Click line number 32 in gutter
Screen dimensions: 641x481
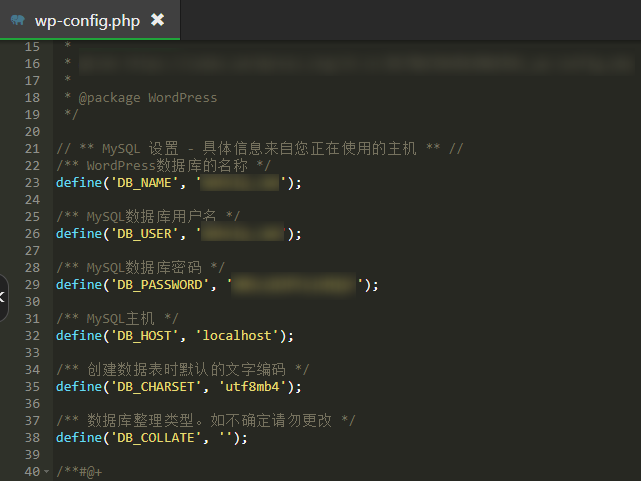(x=32, y=336)
